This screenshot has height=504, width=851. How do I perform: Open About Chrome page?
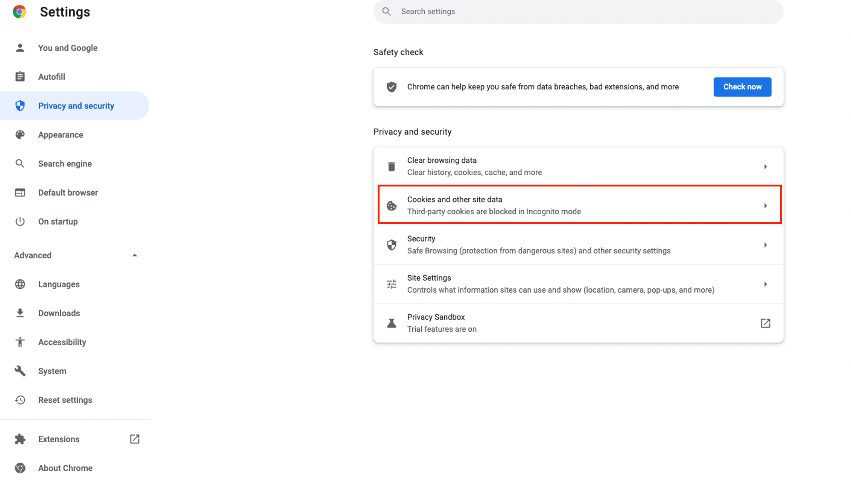point(74,468)
